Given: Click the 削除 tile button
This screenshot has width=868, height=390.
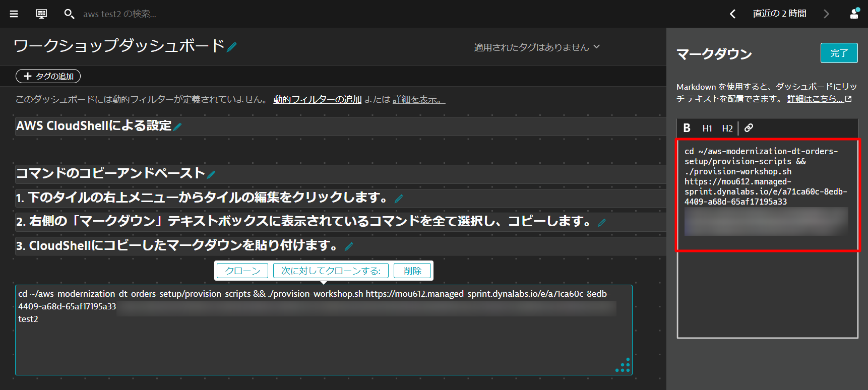Looking at the screenshot, I should tap(412, 271).
